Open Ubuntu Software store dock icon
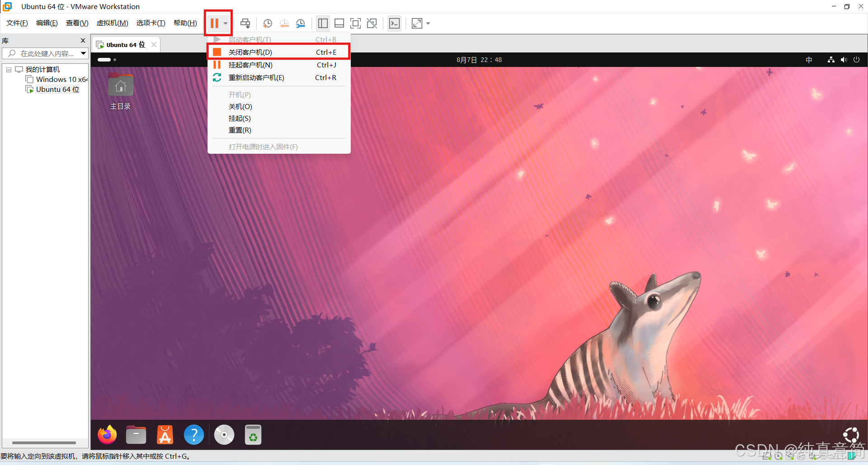 click(165, 435)
